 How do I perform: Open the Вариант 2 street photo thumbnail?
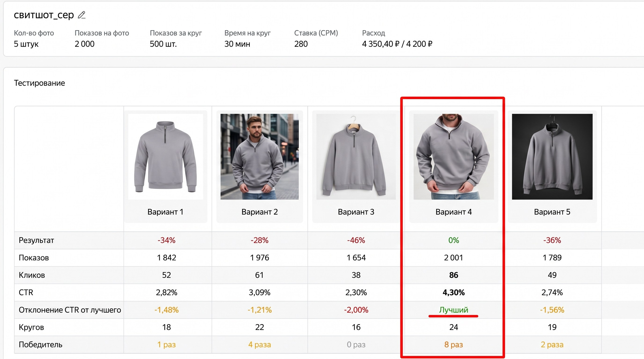click(260, 157)
